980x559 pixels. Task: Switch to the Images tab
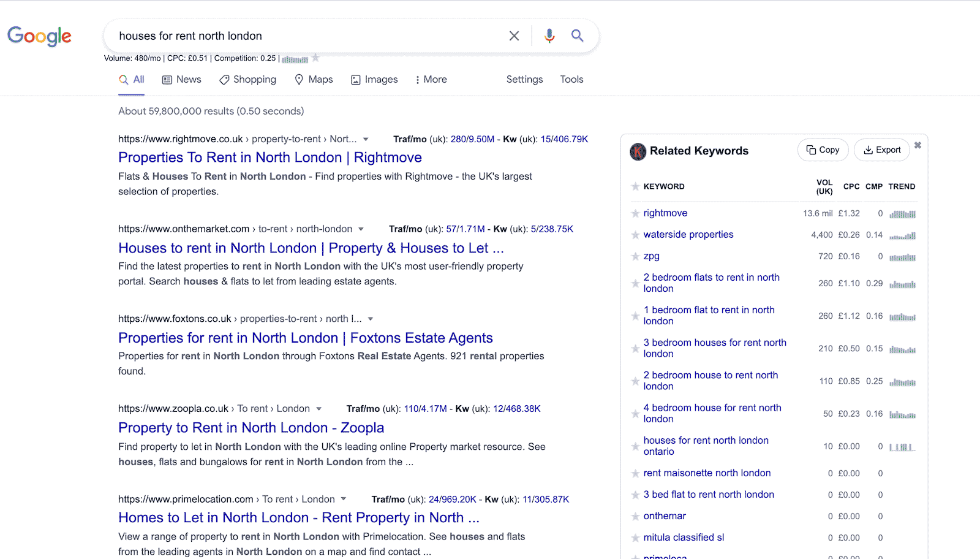[374, 79]
